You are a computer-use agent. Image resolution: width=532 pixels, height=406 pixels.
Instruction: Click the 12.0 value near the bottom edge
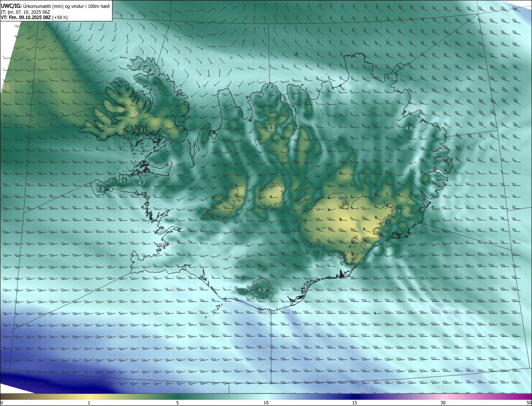365,388
